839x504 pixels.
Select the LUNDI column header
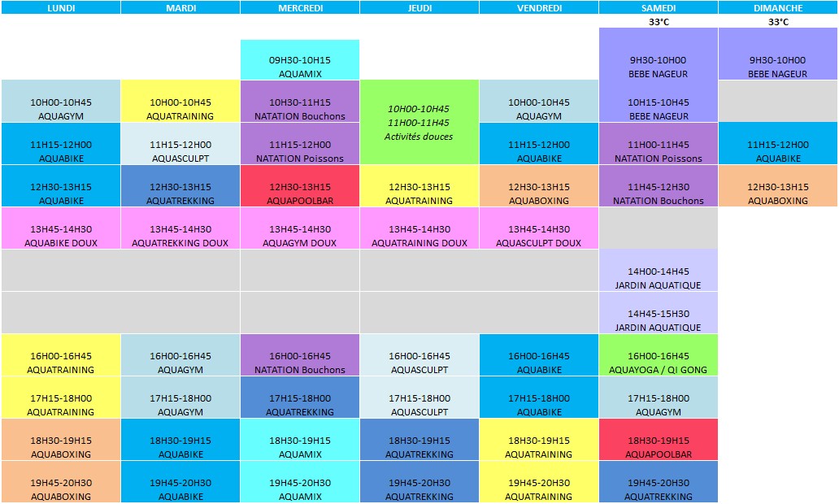coord(59,7)
